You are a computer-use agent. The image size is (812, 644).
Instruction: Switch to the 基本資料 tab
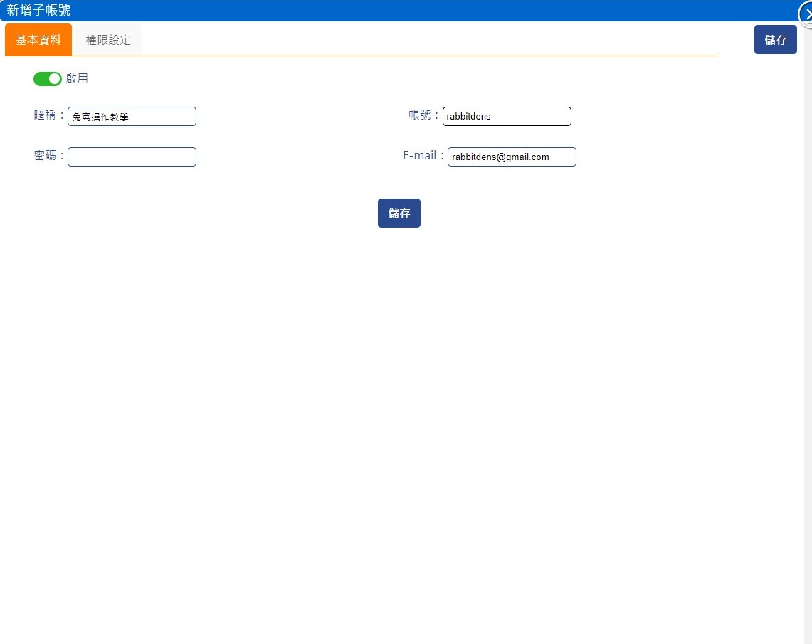pyautogui.click(x=38, y=40)
